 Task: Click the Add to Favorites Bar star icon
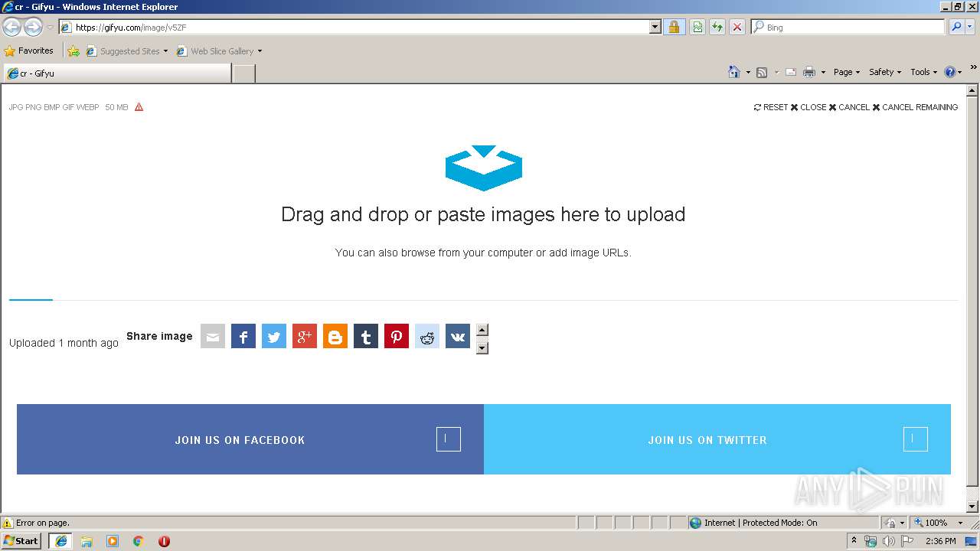[73, 51]
